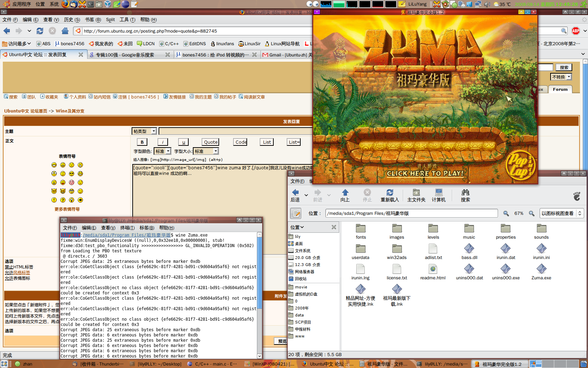Open the 不转换 conversion dropdown
Viewport: 588px width, 368px height.
click(x=561, y=77)
